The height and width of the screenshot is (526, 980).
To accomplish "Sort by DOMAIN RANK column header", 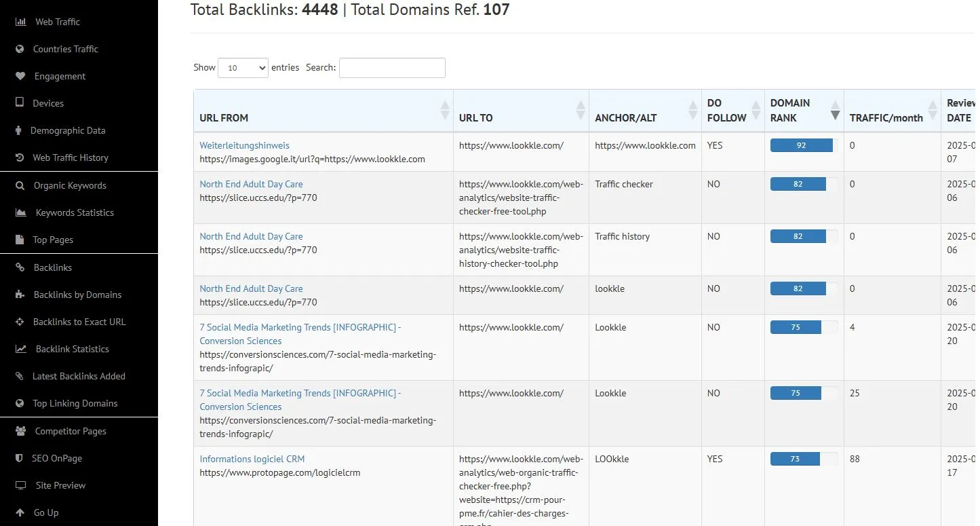I will (x=804, y=111).
